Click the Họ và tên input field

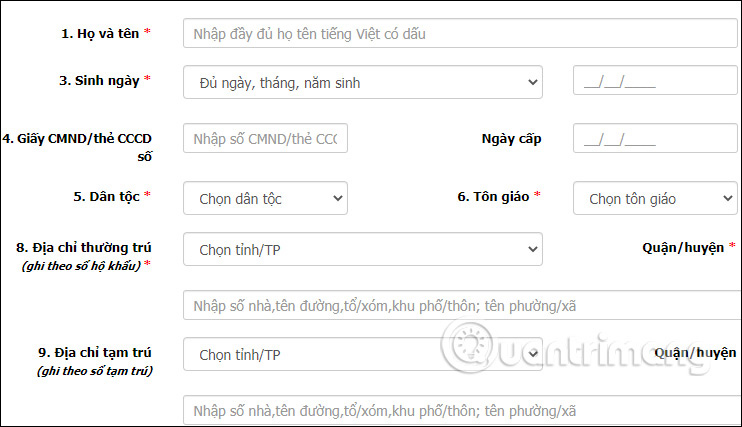pos(460,34)
